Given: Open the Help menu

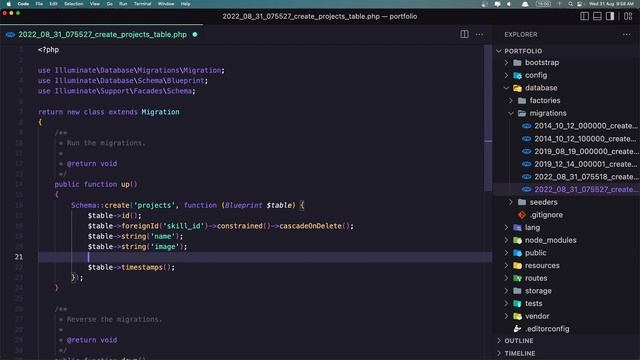Looking at the screenshot, I should (x=185, y=4).
